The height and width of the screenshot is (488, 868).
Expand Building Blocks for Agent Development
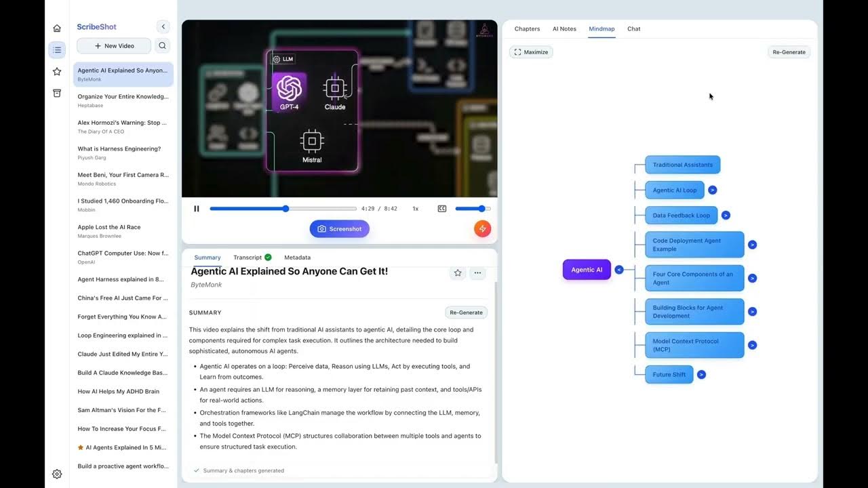[x=752, y=312]
